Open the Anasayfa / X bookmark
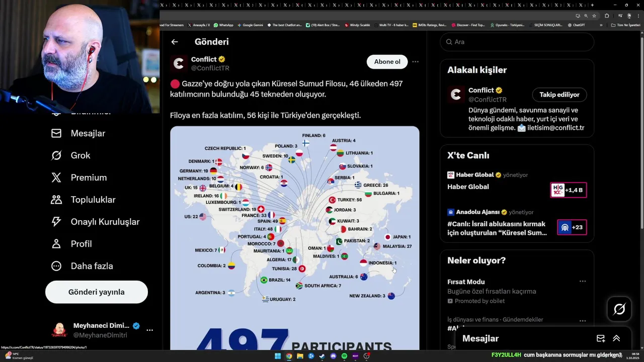The image size is (644, 362). click(x=199, y=25)
